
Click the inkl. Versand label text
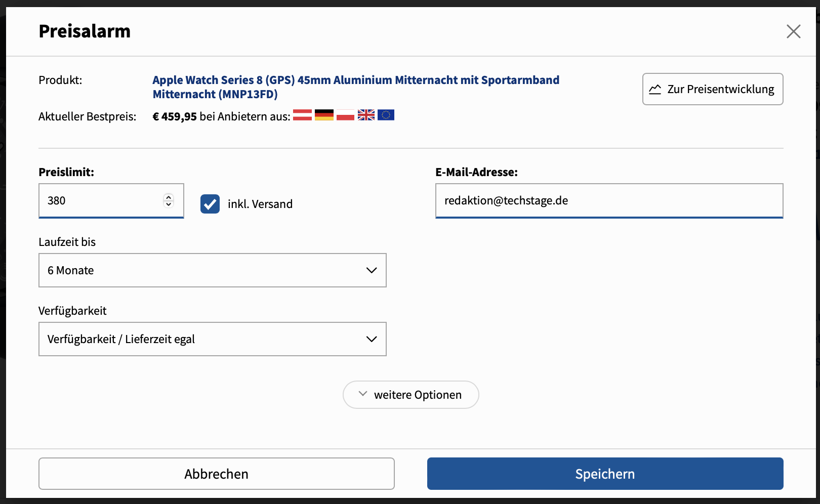pos(260,204)
